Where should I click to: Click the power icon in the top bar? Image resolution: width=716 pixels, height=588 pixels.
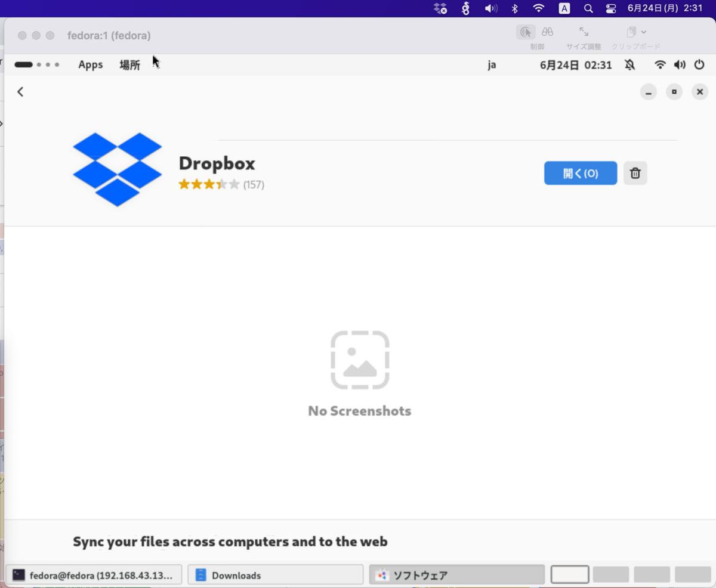(699, 64)
